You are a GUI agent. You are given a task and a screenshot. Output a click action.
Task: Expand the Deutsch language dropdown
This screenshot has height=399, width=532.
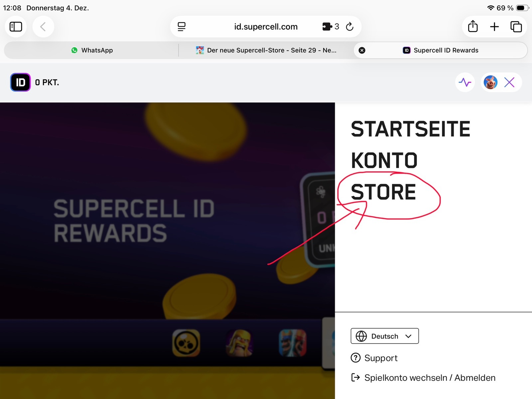[x=384, y=336]
